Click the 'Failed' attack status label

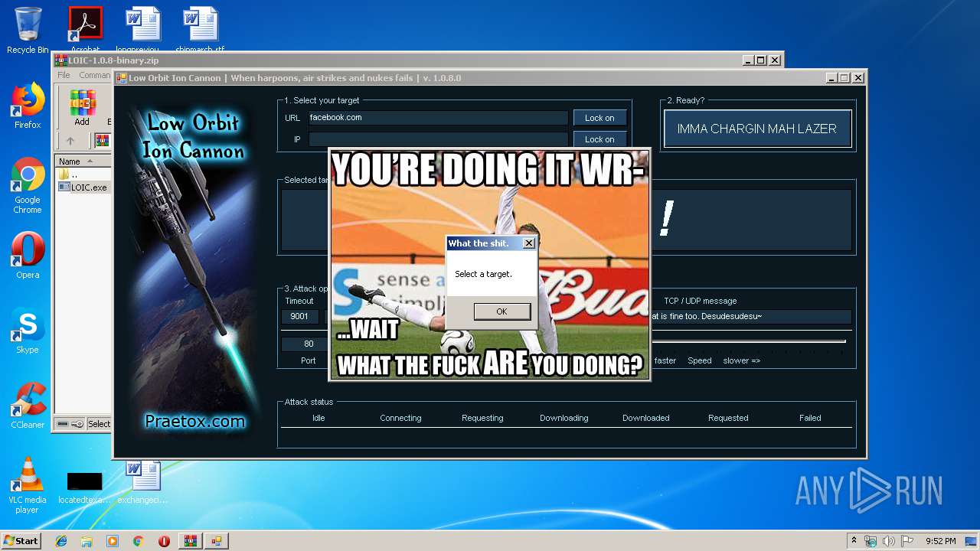[810, 418]
